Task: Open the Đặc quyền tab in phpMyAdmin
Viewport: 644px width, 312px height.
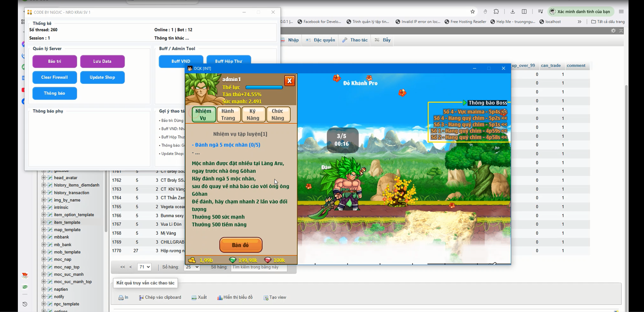Action: [320, 40]
